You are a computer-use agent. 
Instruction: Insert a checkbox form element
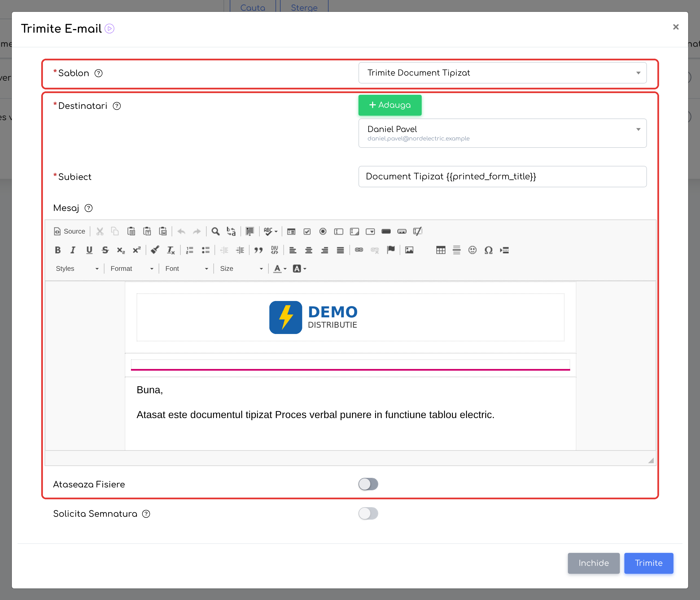[307, 231]
